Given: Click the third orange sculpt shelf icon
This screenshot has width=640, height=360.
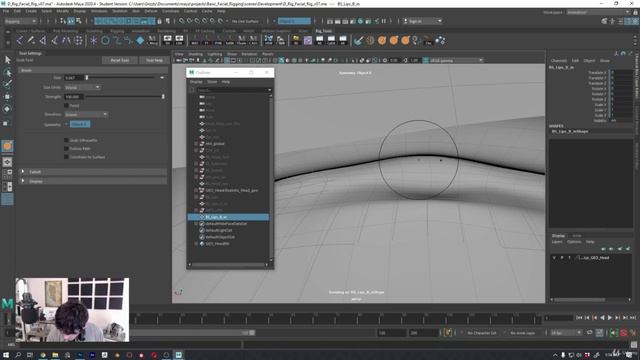Looking at the screenshot, I should pyautogui.click(x=405, y=40).
